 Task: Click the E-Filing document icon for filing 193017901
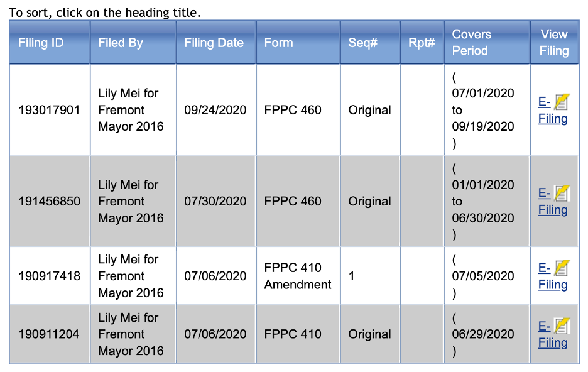pyautogui.click(x=562, y=102)
